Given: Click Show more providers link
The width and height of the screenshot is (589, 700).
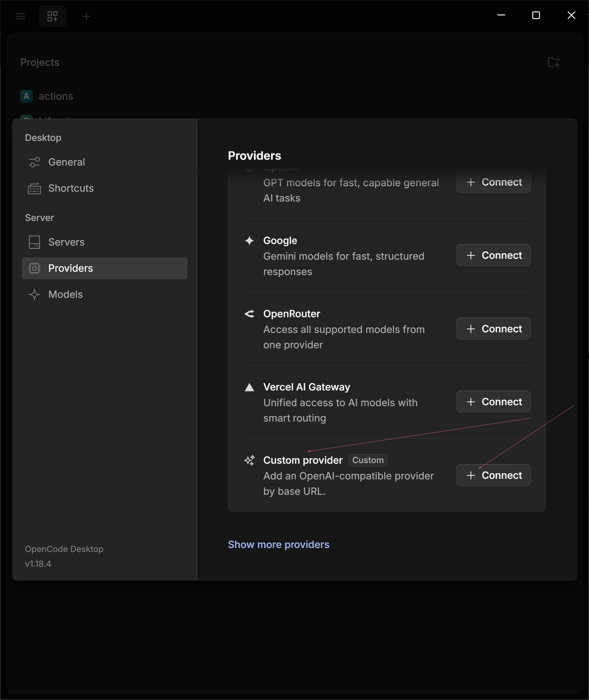Looking at the screenshot, I should pos(278,544).
